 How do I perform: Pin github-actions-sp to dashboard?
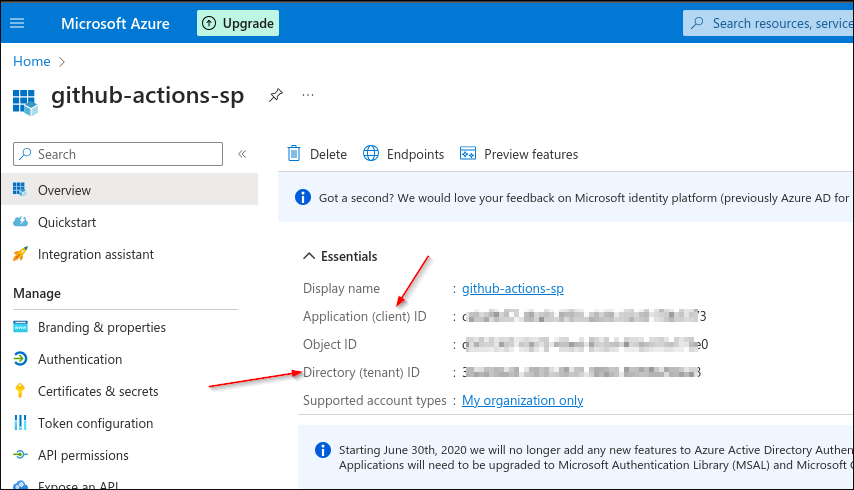pyautogui.click(x=276, y=95)
